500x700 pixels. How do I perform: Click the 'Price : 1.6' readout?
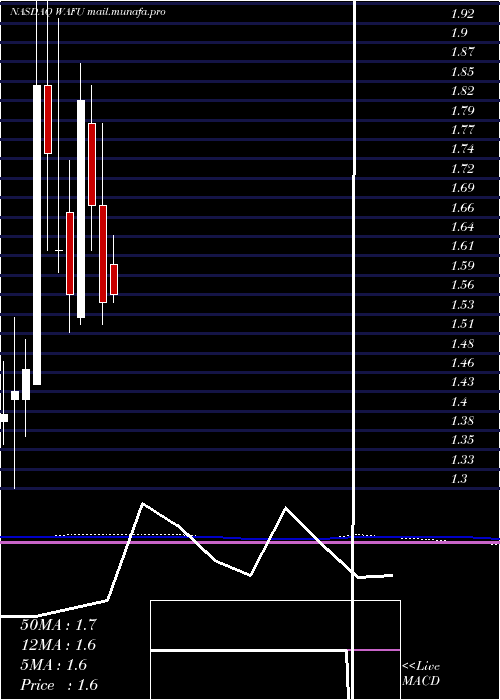coord(59,685)
